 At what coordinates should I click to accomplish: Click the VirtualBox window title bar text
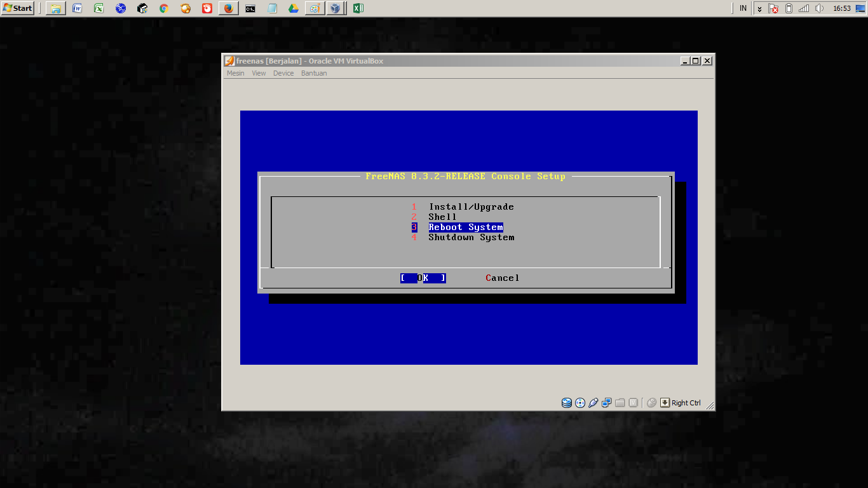(x=310, y=61)
